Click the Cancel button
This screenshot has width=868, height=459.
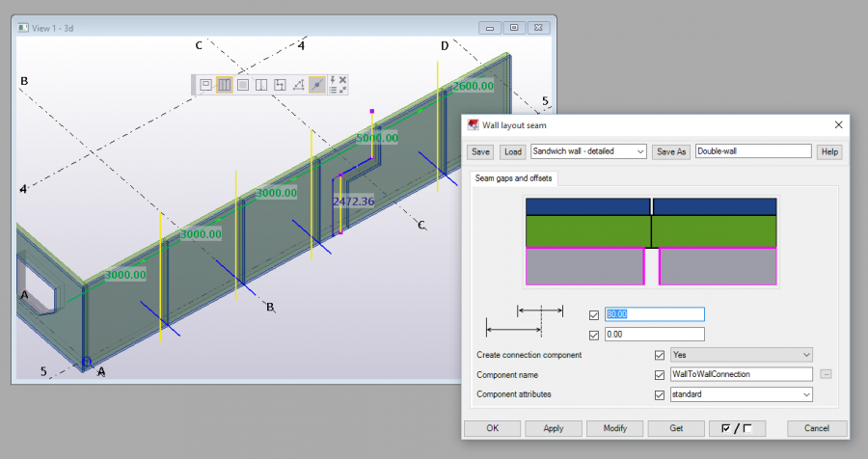click(x=817, y=428)
